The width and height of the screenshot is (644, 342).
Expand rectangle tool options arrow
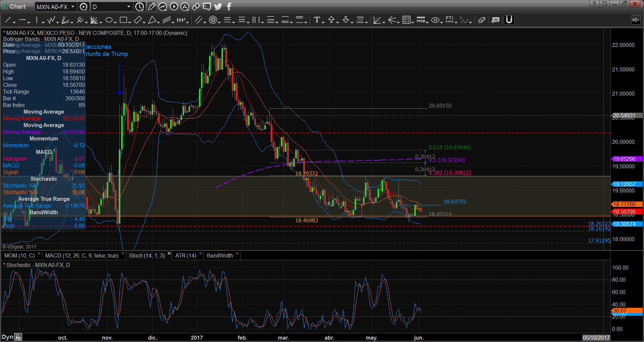[x=129, y=22]
